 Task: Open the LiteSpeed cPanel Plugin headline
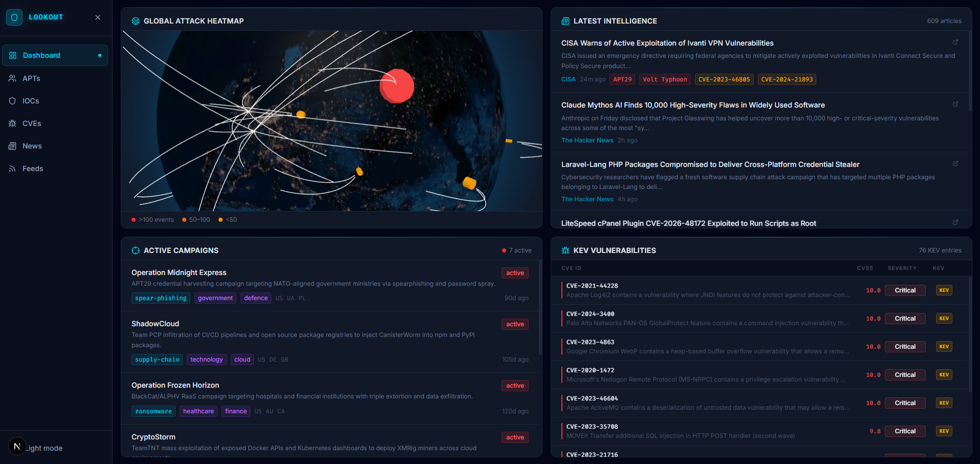tap(689, 223)
